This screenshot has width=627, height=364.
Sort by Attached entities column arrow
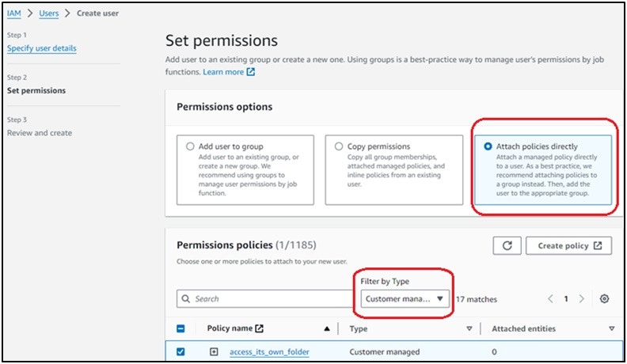pos(611,328)
